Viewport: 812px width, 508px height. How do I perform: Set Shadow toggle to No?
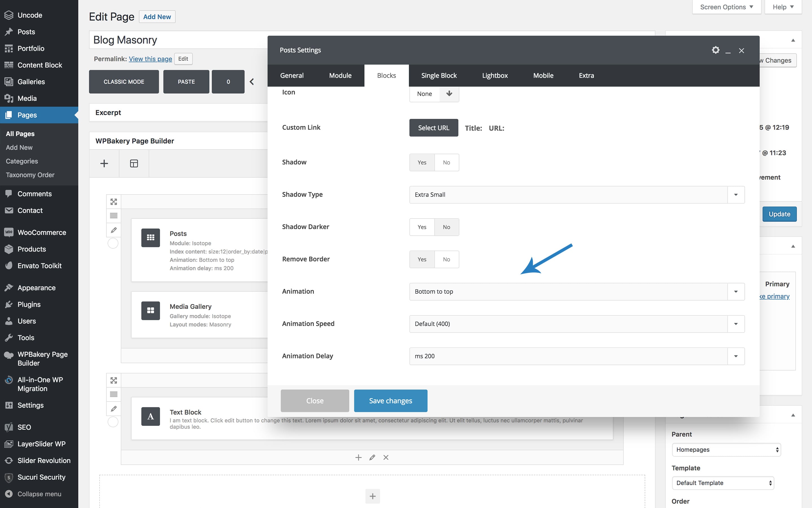pos(446,163)
